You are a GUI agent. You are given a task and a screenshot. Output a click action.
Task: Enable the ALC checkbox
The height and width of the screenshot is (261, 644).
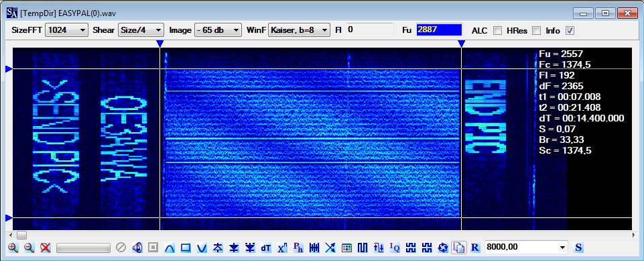(x=497, y=30)
